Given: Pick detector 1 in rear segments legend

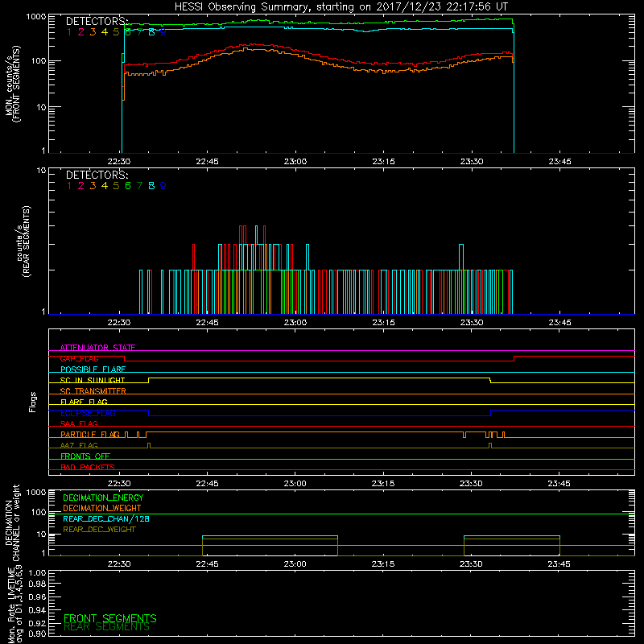Looking at the screenshot, I should pos(69,186).
